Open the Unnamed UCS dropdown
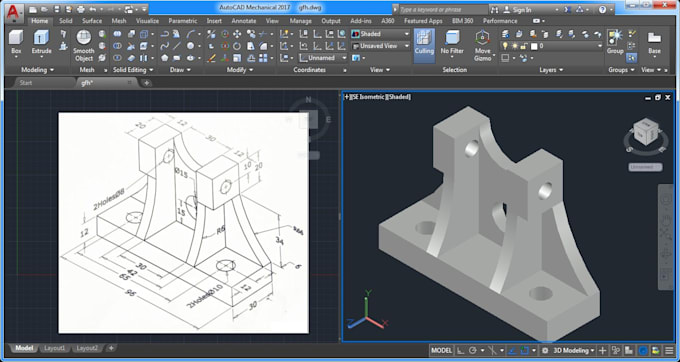The width and height of the screenshot is (680, 362). [x=324, y=58]
